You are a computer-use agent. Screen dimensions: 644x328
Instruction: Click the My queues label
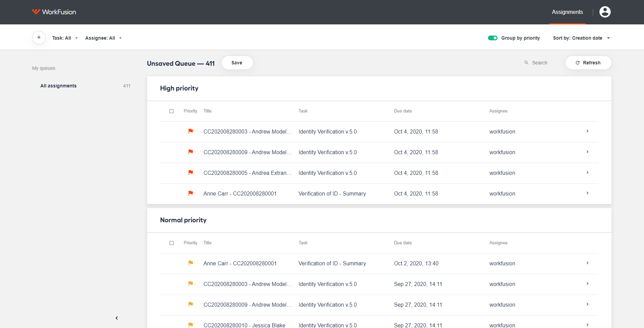tap(44, 68)
